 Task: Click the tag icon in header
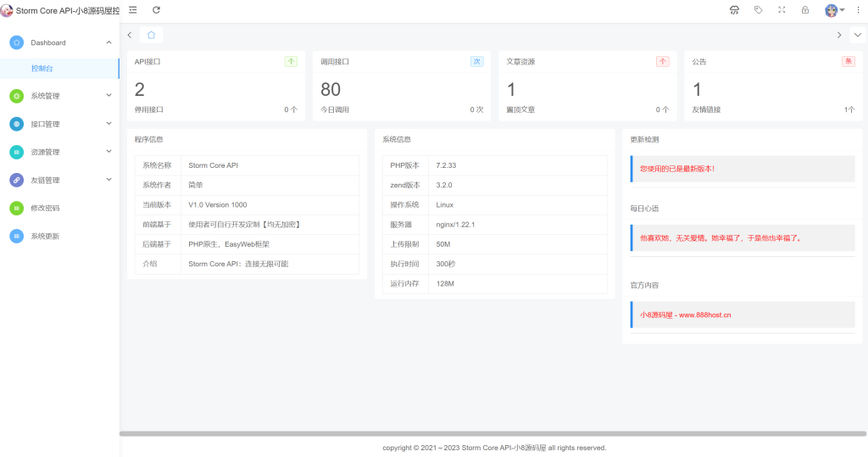[759, 10]
